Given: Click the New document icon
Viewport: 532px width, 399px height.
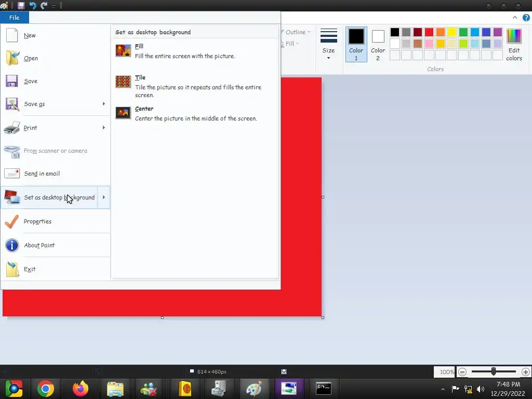Looking at the screenshot, I should point(12,35).
